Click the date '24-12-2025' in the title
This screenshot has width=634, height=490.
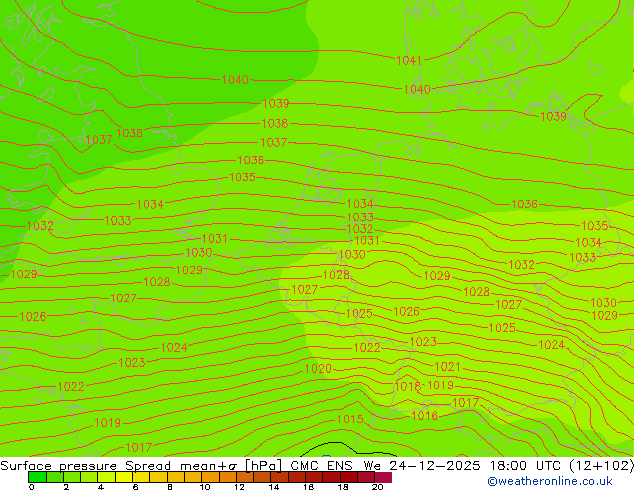(435, 466)
